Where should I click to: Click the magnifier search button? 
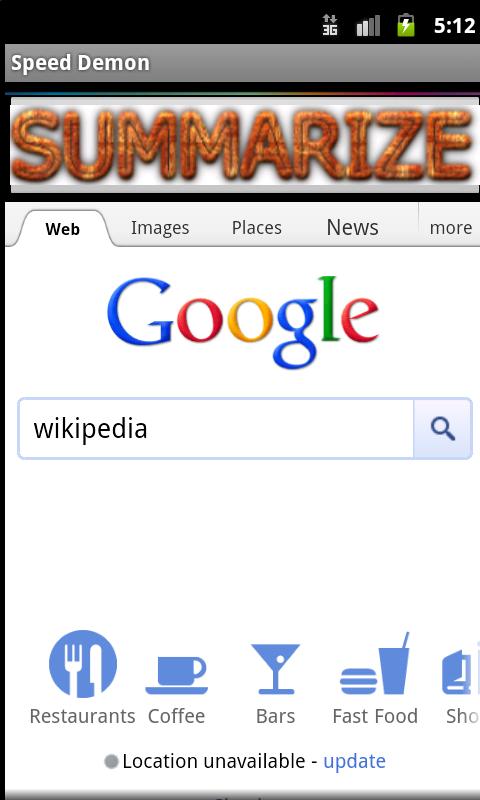point(442,429)
